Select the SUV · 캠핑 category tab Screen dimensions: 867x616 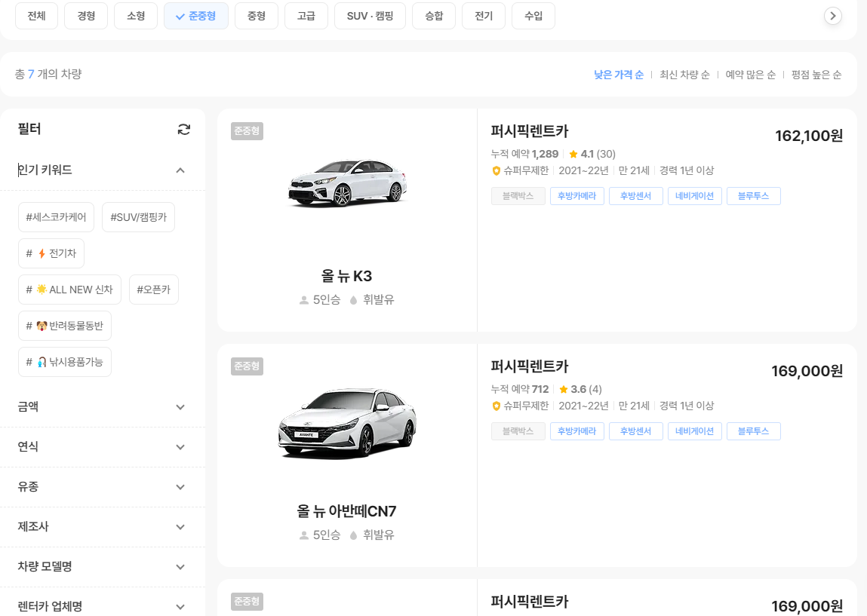point(370,16)
